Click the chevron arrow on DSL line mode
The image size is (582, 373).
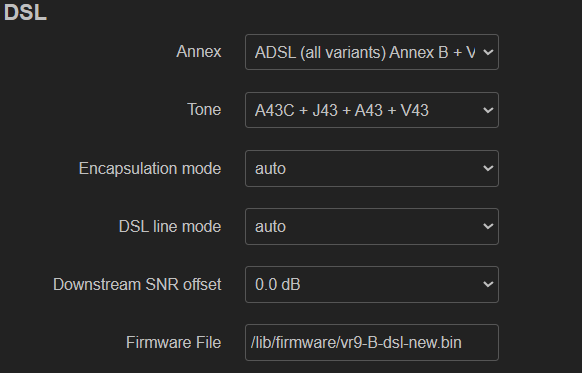pyautogui.click(x=488, y=226)
